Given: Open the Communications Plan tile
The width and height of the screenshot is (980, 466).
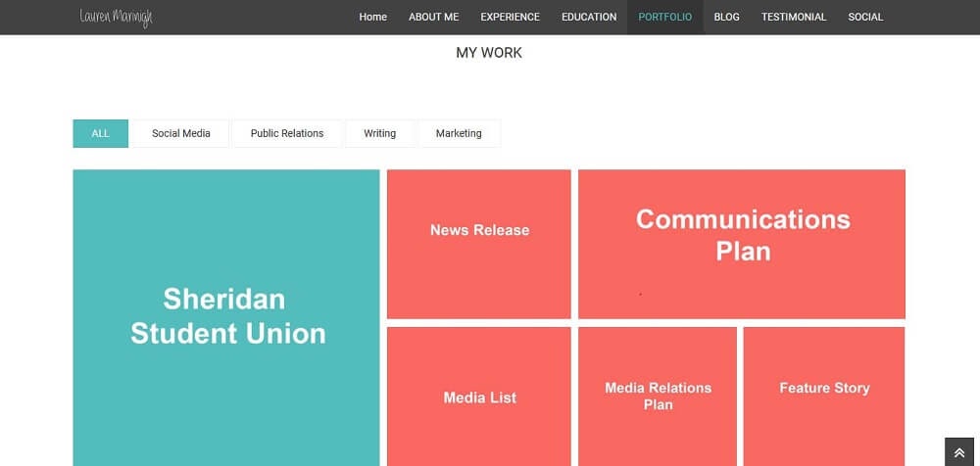Looking at the screenshot, I should click(742, 244).
